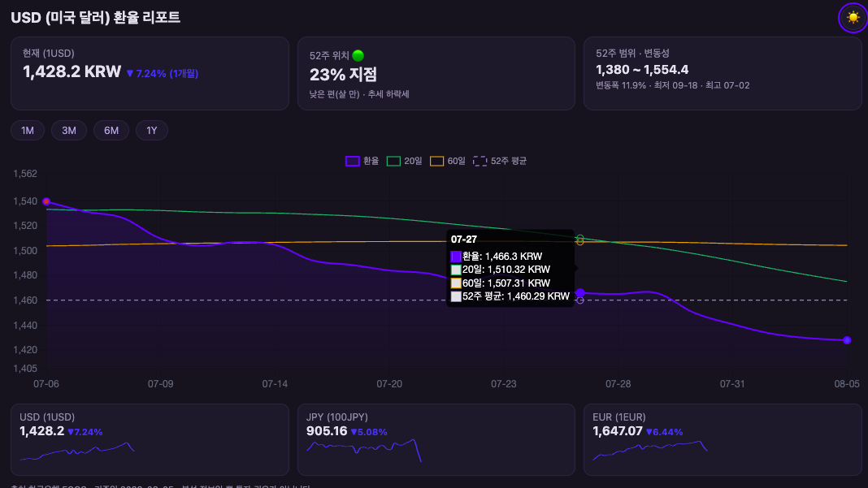Viewport: 868px width, 488px height.
Task: Click the purple 환율 legend color box
Action: pyautogui.click(x=352, y=161)
